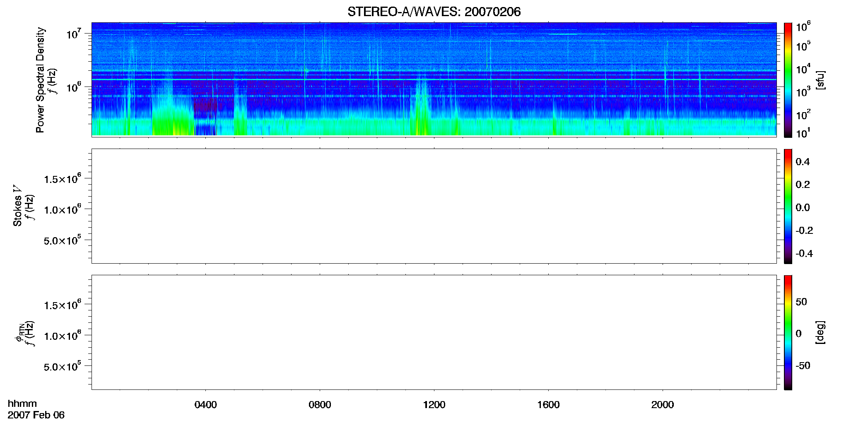Click the 1200 time axis label
868x447 pixels.
click(x=434, y=405)
